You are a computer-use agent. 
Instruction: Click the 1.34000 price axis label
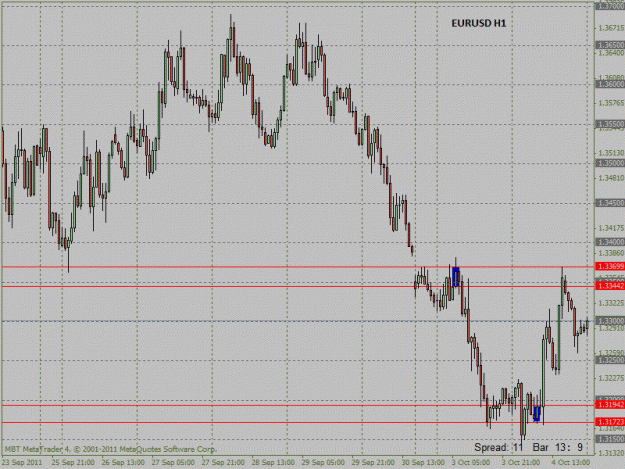tap(610, 242)
